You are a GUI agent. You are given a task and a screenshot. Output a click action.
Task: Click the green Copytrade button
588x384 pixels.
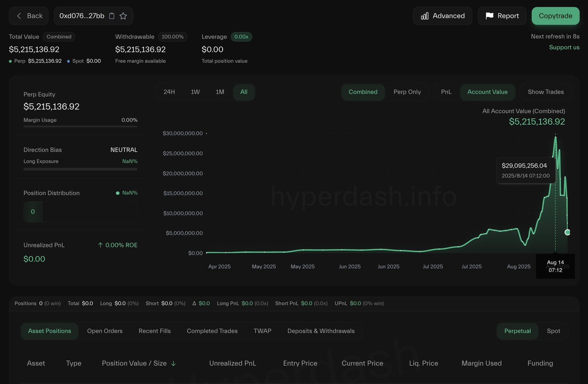pos(555,16)
